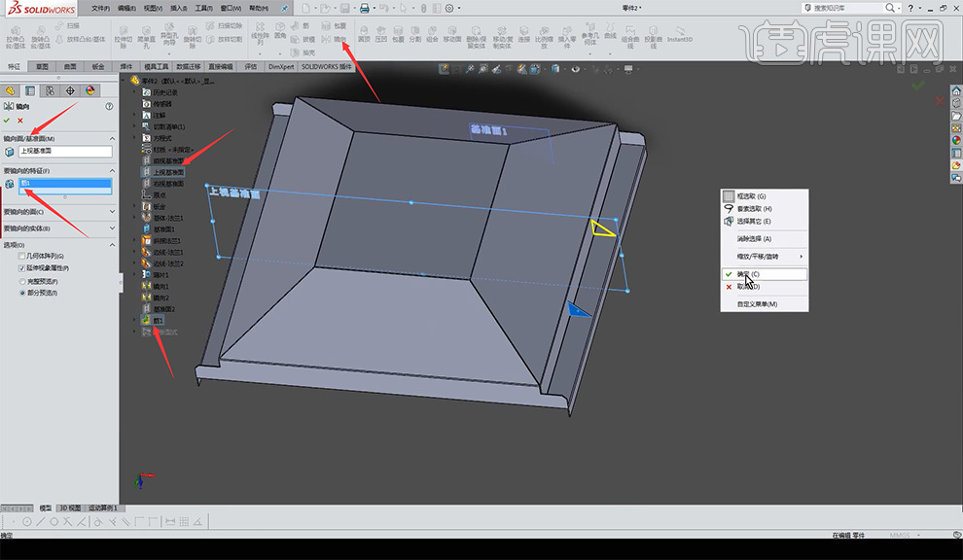
Task: Click 消除选择 in the context menu
Action: point(753,238)
